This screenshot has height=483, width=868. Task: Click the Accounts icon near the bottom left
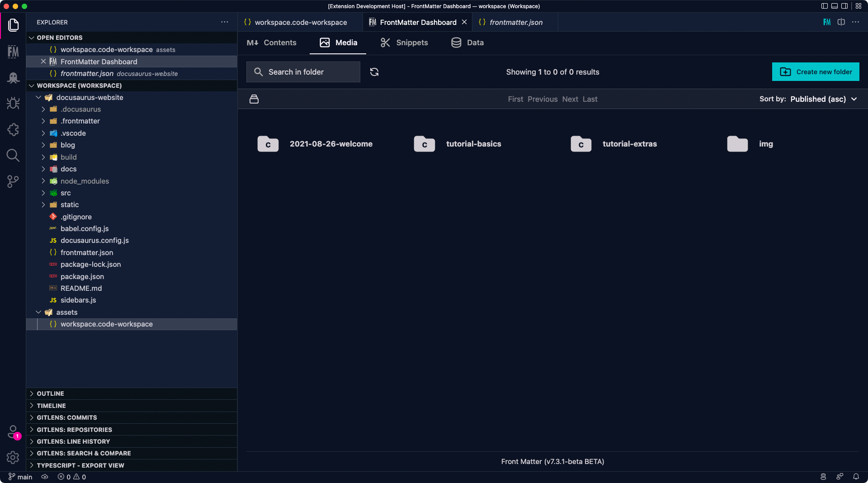point(13,432)
